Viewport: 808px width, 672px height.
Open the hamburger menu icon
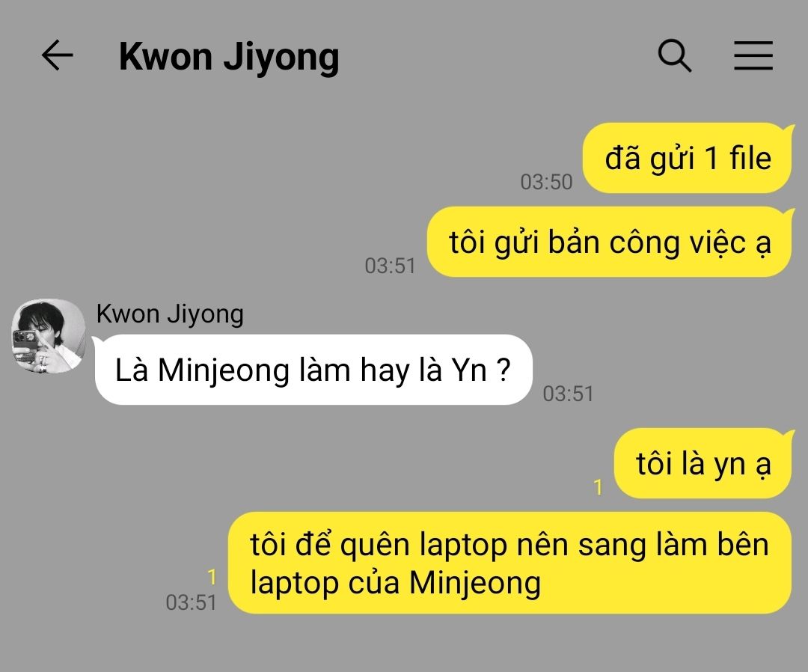tap(753, 55)
